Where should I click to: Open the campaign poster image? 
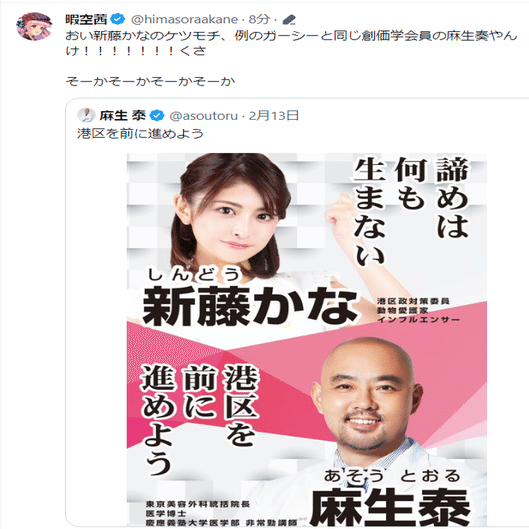coord(307,339)
